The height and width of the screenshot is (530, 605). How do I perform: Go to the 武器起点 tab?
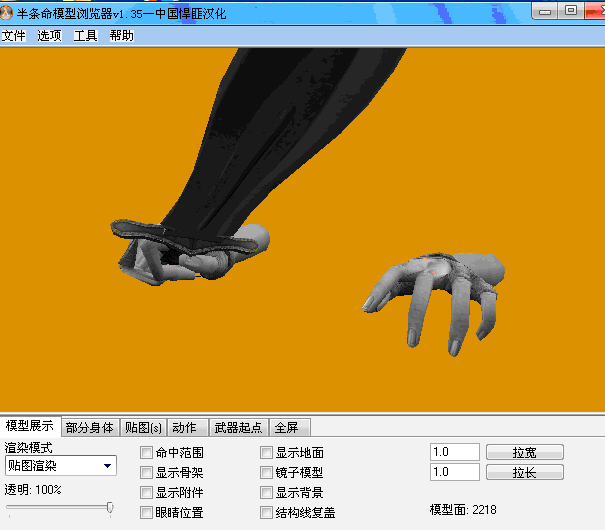pyautogui.click(x=238, y=428)
